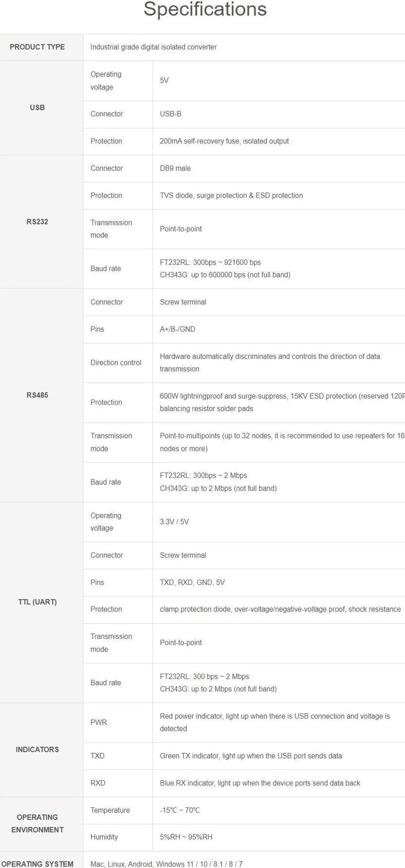Click the USB section label

click(37, 108)
